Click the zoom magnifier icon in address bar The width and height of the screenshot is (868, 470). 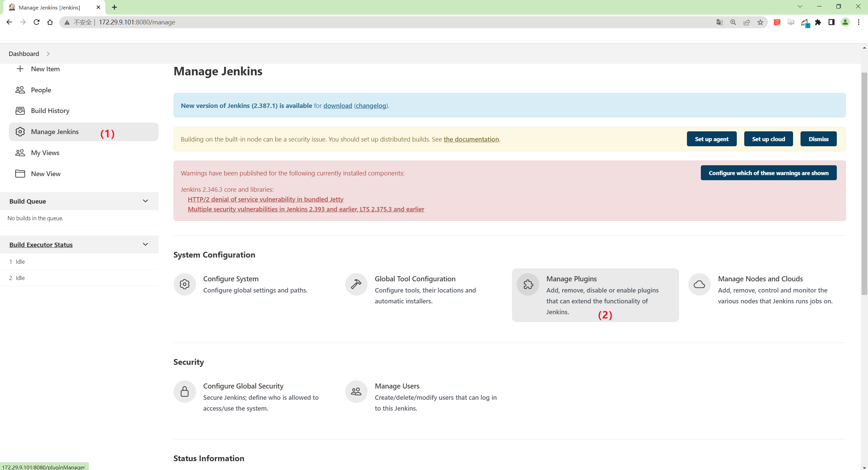tap(733, 22)
